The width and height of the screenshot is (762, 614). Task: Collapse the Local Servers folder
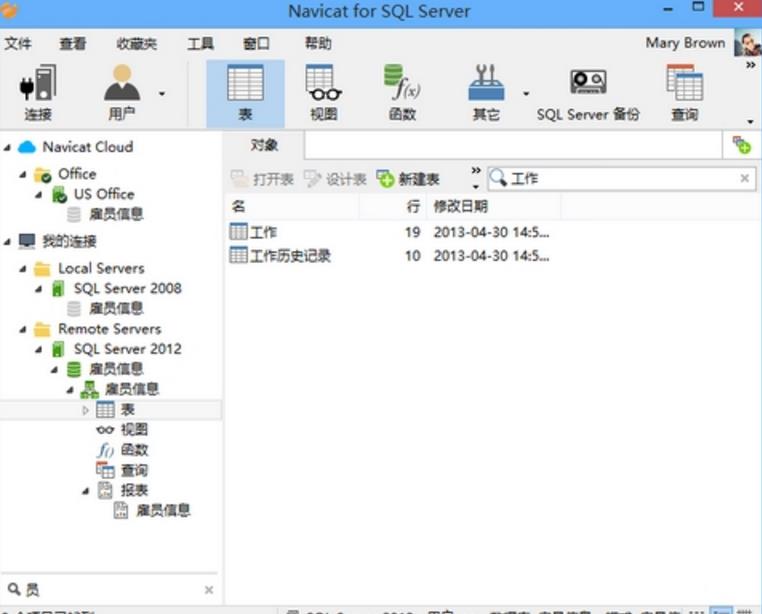pos(23,269)
